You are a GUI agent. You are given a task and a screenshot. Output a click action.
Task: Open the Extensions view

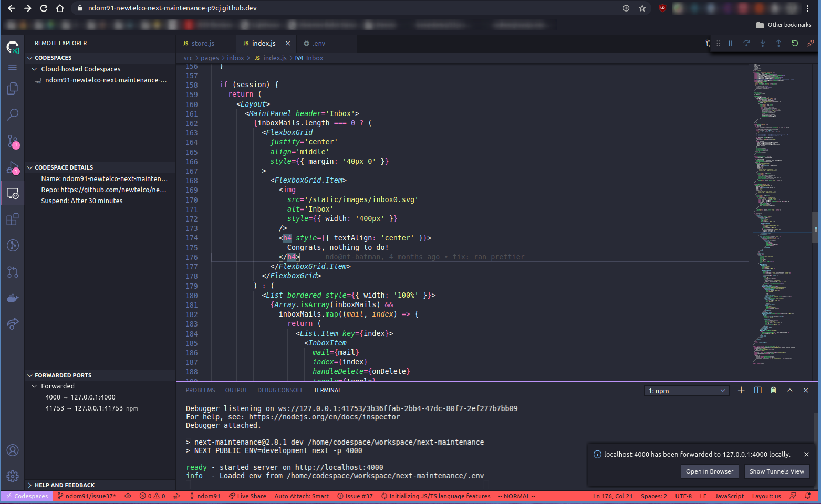[x=13, y=219]
